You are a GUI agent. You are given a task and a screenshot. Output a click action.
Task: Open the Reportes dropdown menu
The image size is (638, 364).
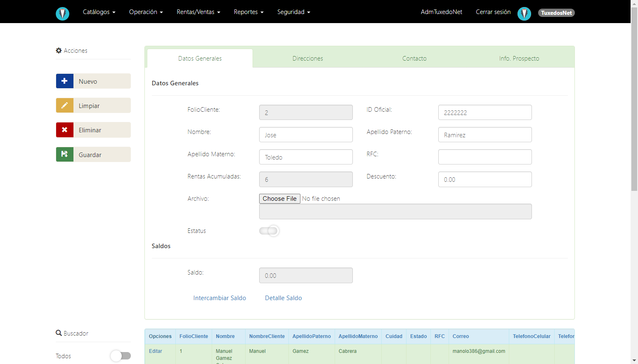click(248, 12)
